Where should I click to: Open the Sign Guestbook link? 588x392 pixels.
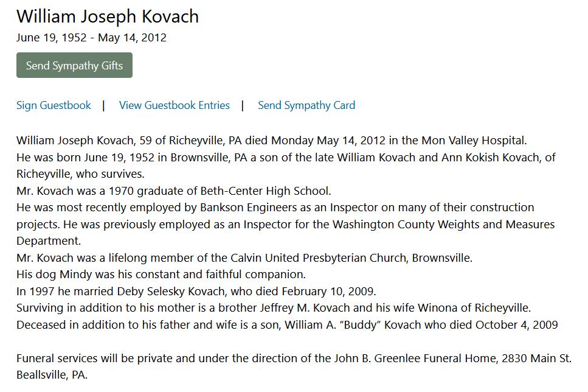pos(54,105)
